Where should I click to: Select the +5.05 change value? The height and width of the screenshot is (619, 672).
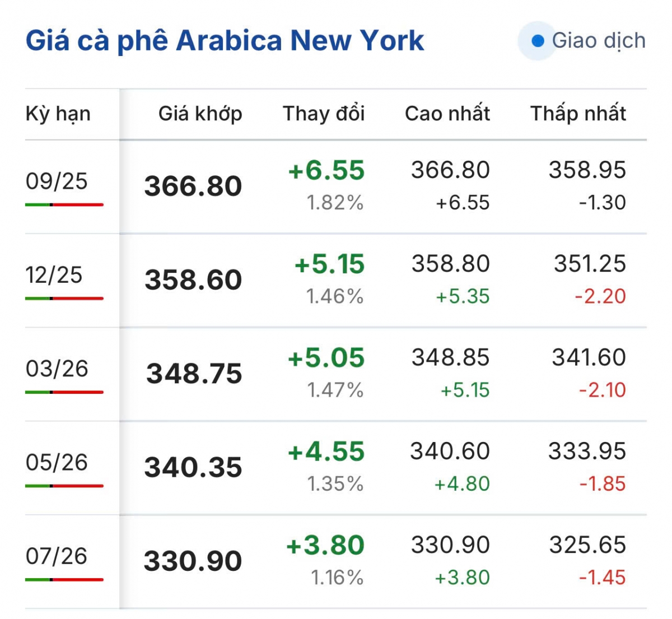tap(326, 358)
